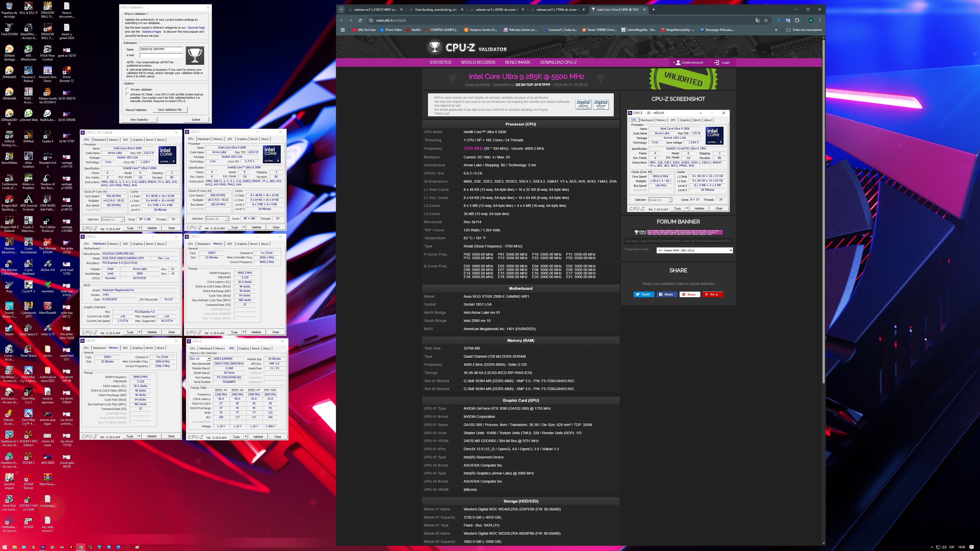
Task: Expand the bookmarks bar overflow chevron
Action: (776, 30)
